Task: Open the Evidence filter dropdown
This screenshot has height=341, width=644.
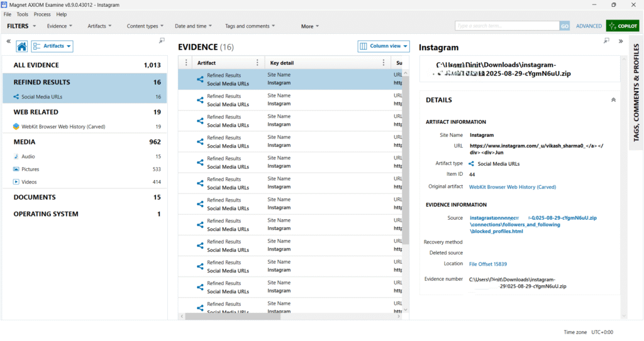Action: 60,26
